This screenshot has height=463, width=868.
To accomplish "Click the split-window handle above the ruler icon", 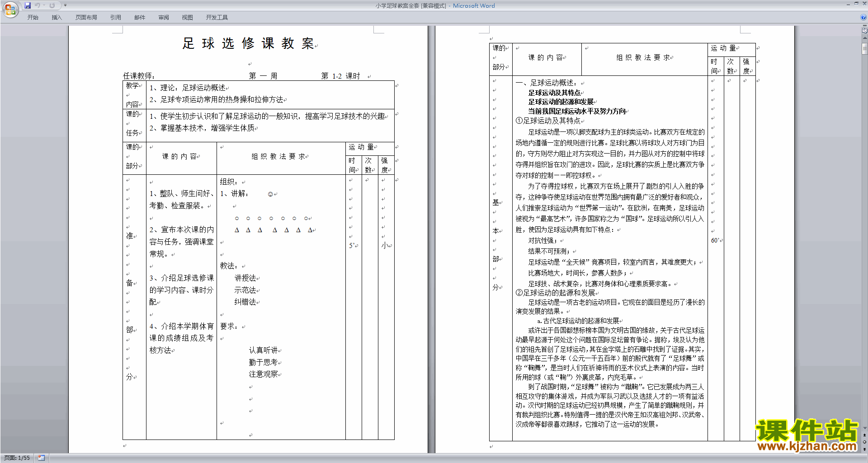I will click(x=864, y=26).
